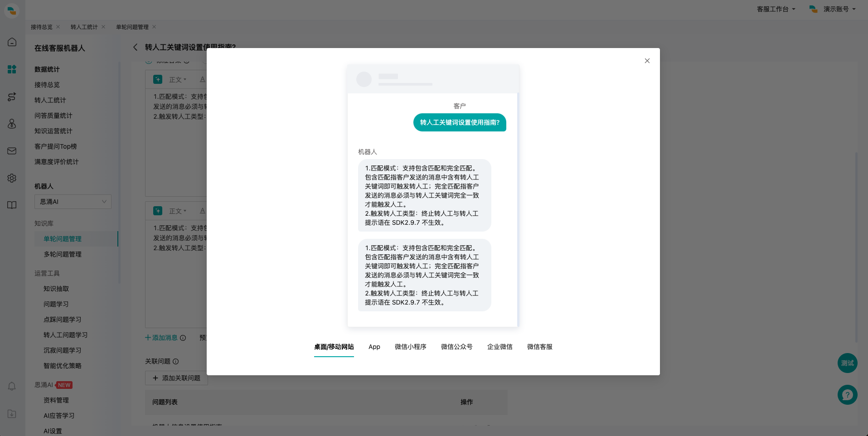Close the 接待总览 tab
This screenshot has width=868, height=436.
58,27
